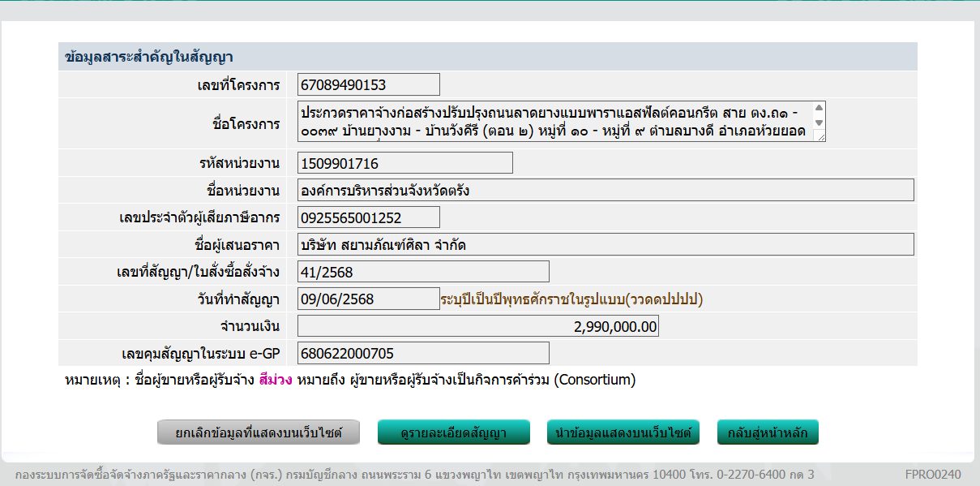
Task: Click the (Consortium) text in the note
Action: coord(595,380)
